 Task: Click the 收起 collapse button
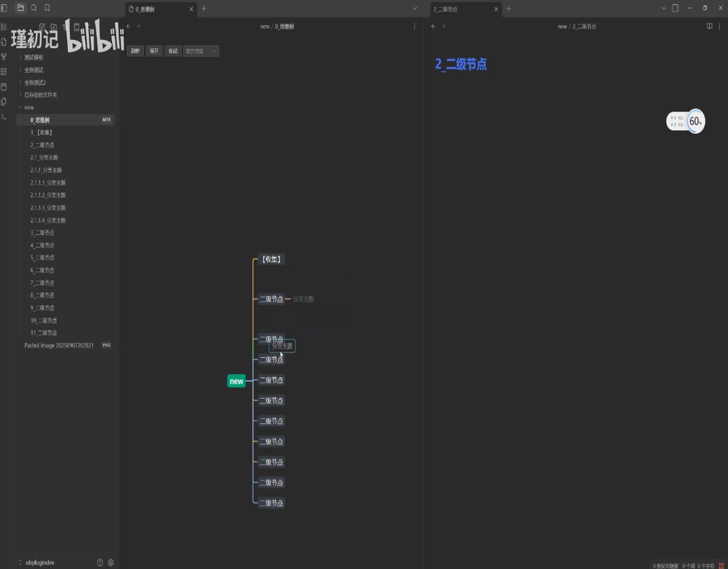(x=173, y=51)
